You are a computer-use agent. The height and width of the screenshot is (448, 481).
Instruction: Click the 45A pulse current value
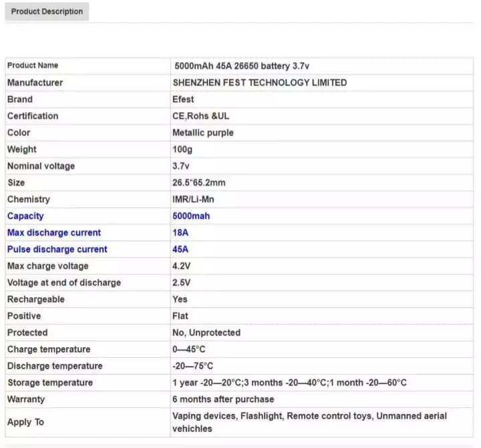(x=180, y=249)
